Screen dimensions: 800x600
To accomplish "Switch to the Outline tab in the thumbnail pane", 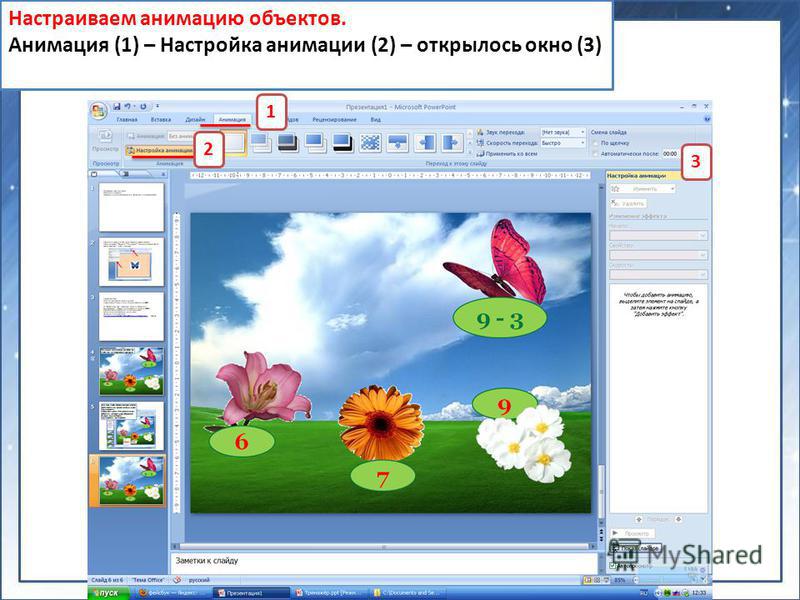I will pyautogui.click(x=127, y=174).
